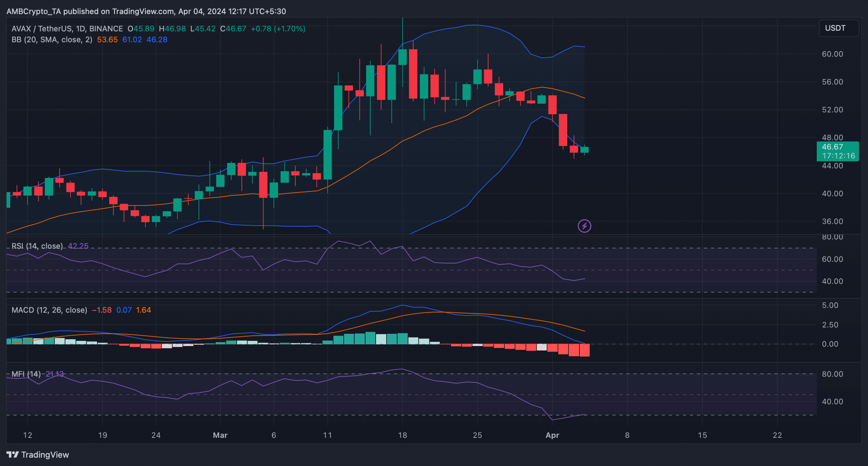Click the MFI value 21.13
This screenshot has height=466, width=868.
click(x=55, y=374)
